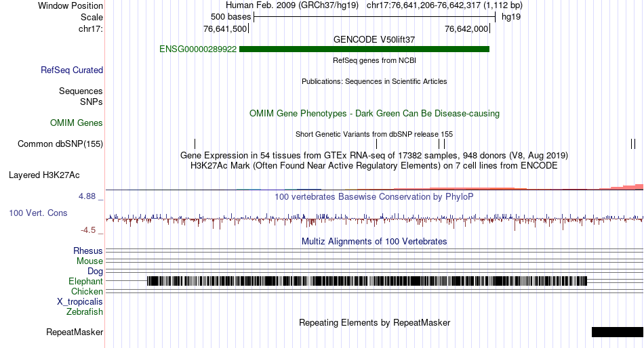The height and width of the screenshot is (348, 644).
Task: Click the Scale label
Action: [x=92, y=17]
